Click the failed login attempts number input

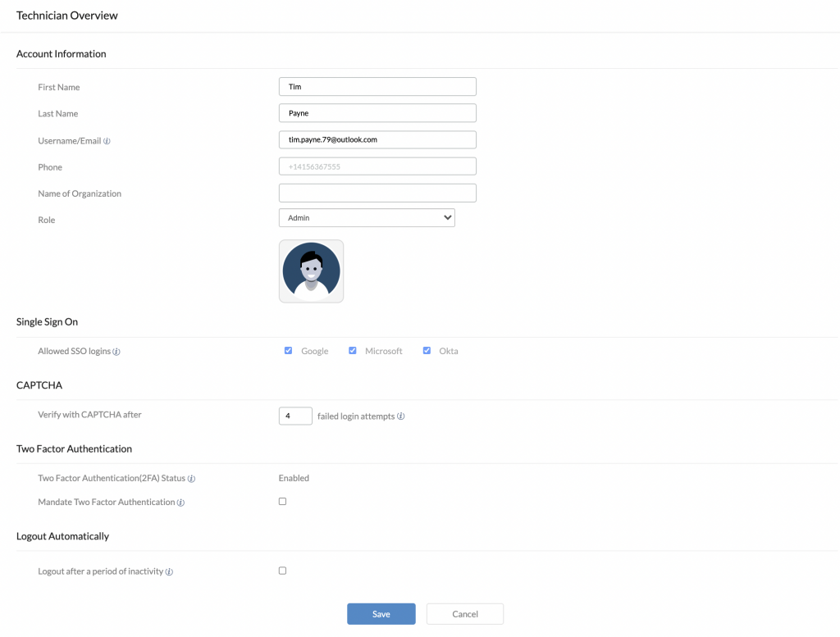tap(294, 416)
